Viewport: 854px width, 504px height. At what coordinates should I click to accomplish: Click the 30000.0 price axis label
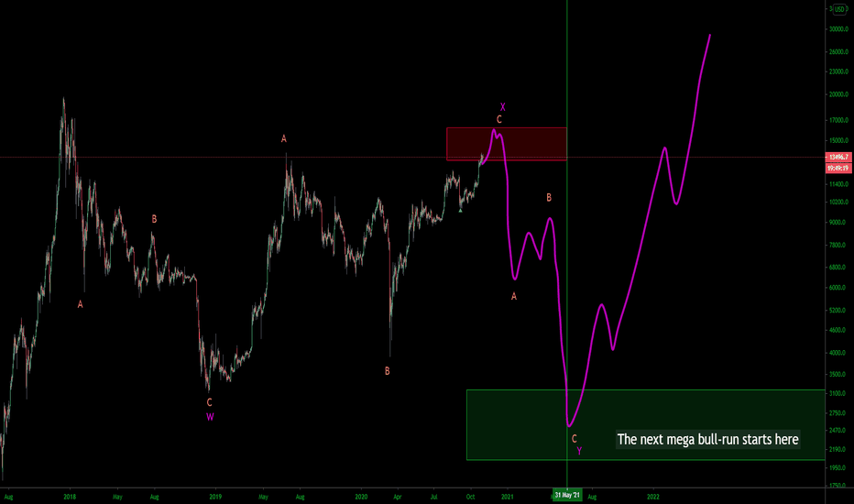point(838,29)
